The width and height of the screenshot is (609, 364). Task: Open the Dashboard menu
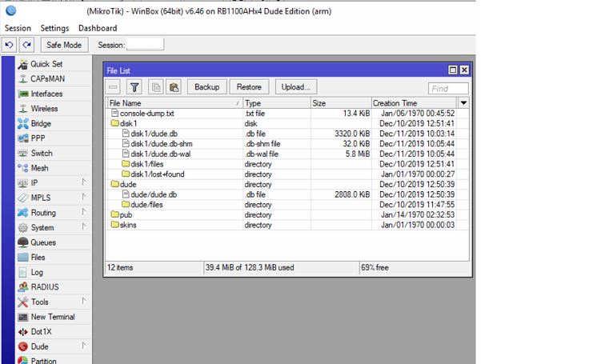pyautogui.click(x=98, y=28)
